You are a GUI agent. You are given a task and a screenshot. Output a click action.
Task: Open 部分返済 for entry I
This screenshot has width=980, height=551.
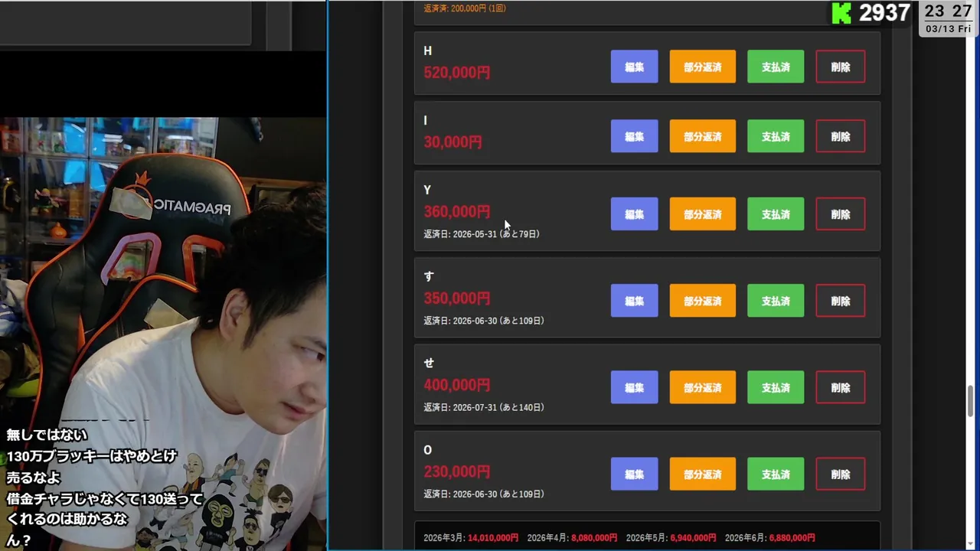[702, 136]
